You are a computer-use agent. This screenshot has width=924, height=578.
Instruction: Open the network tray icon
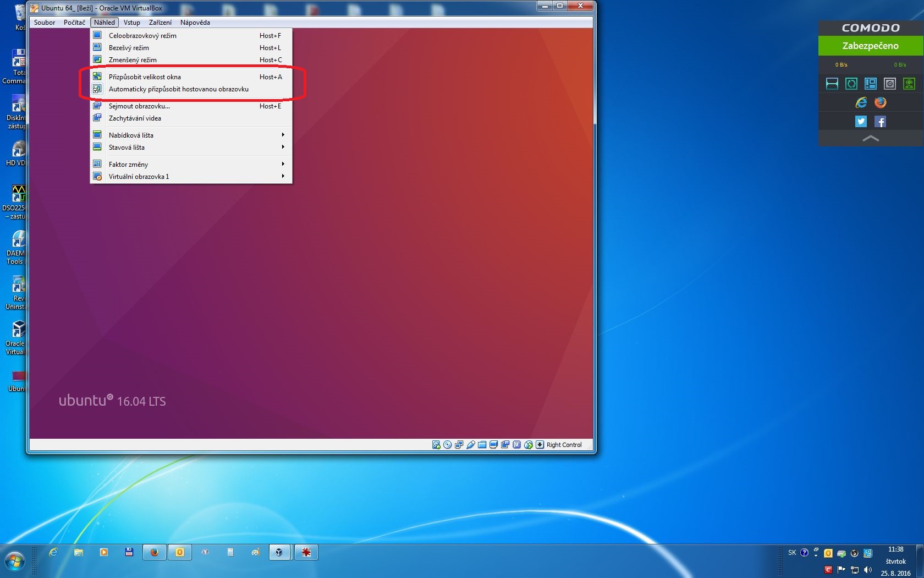(x=855, y=570)
